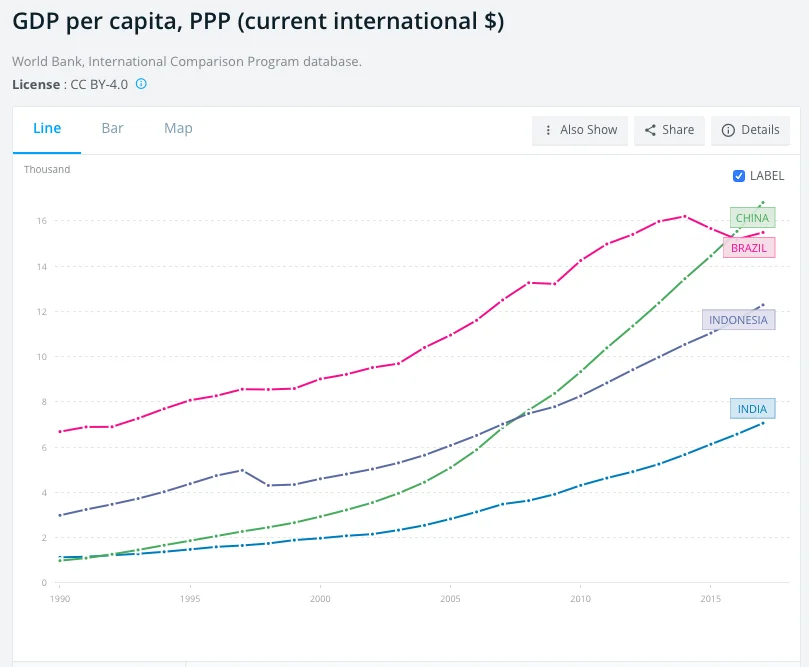Open the Also Show options
This screenshot has height=667, width=809.
pos(580,130)
